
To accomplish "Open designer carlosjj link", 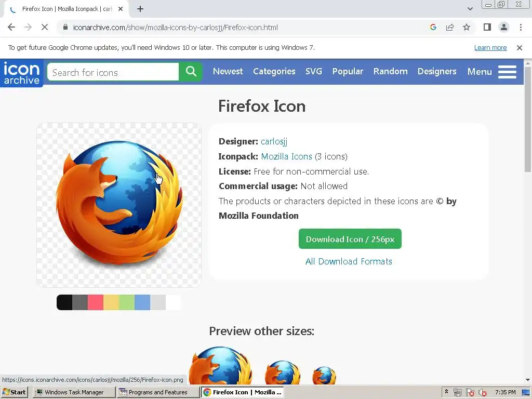I will click(x=274, y=141).
